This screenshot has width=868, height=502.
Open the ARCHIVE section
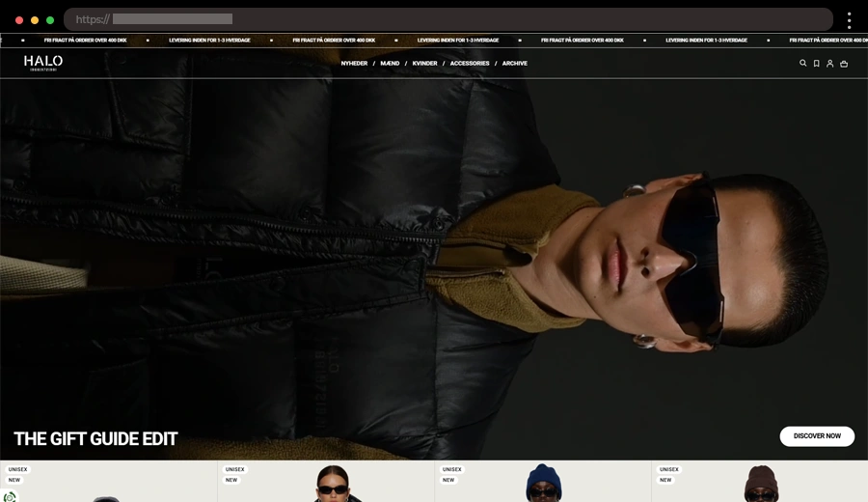click(x=515, y=64)
